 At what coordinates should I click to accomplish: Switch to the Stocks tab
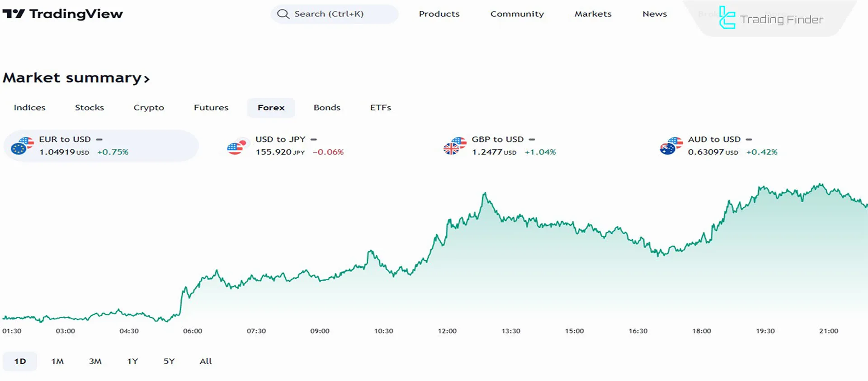(90, 108)
